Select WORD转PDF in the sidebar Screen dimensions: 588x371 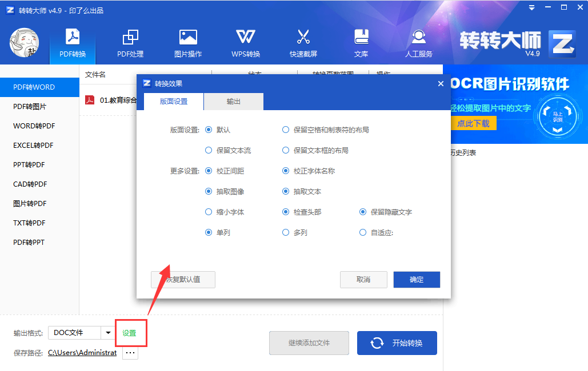coord(39,126)
